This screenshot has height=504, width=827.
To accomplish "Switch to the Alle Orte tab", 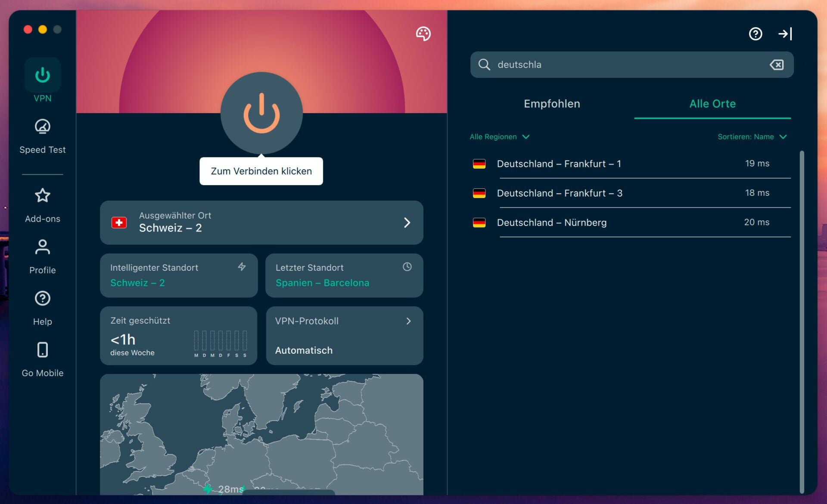I will (x=712, y=104).
